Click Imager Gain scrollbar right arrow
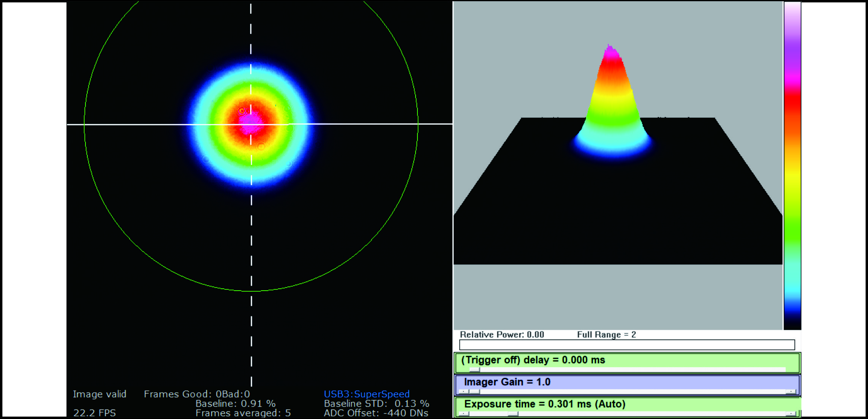This screenshot has height=419, width=868. pos(791,392)
